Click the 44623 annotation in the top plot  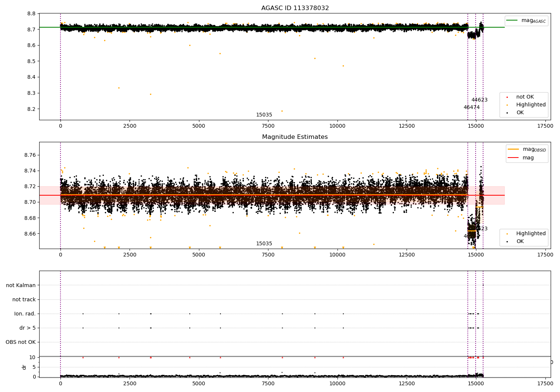479,100
